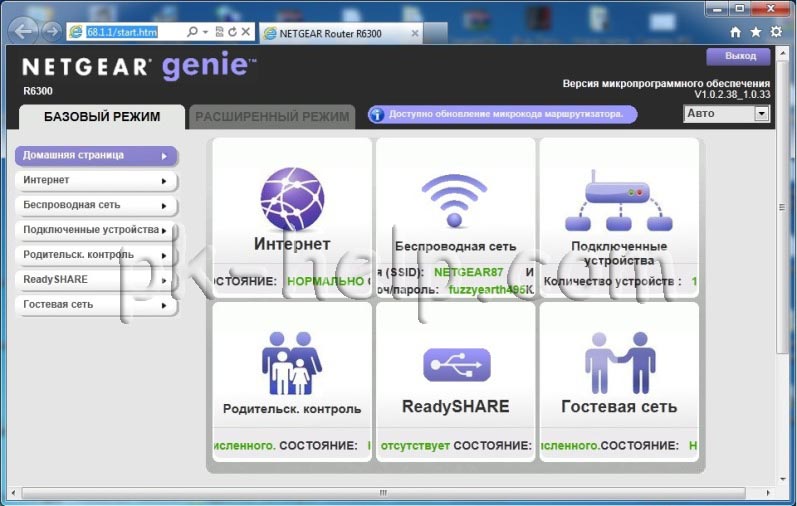
Task: Click the Авто dropdown arrow button
Action: [761, 113]
